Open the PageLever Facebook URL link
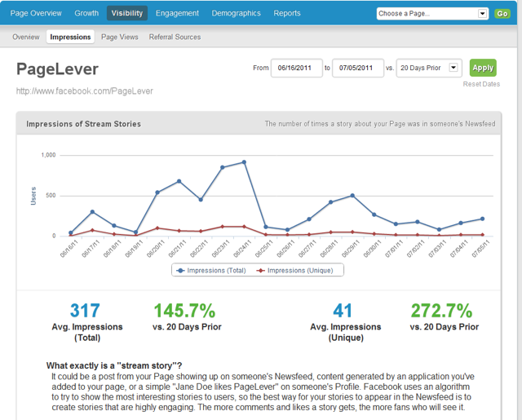 85,91
